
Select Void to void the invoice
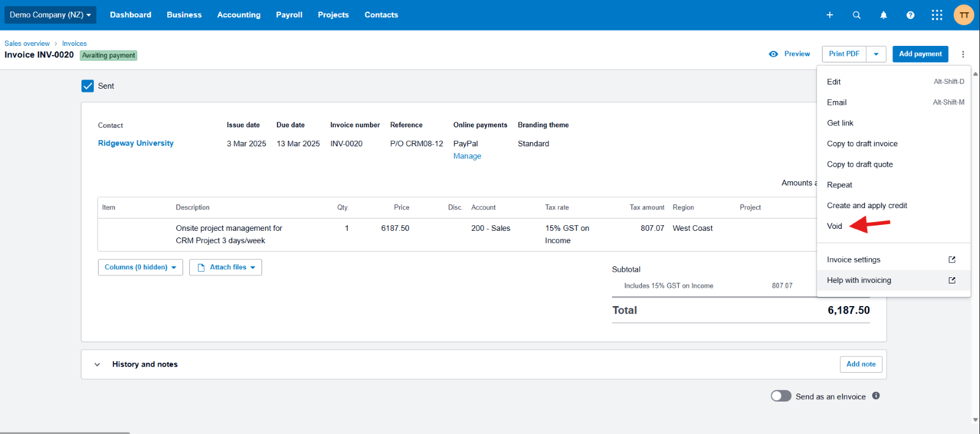pos(894,226)
